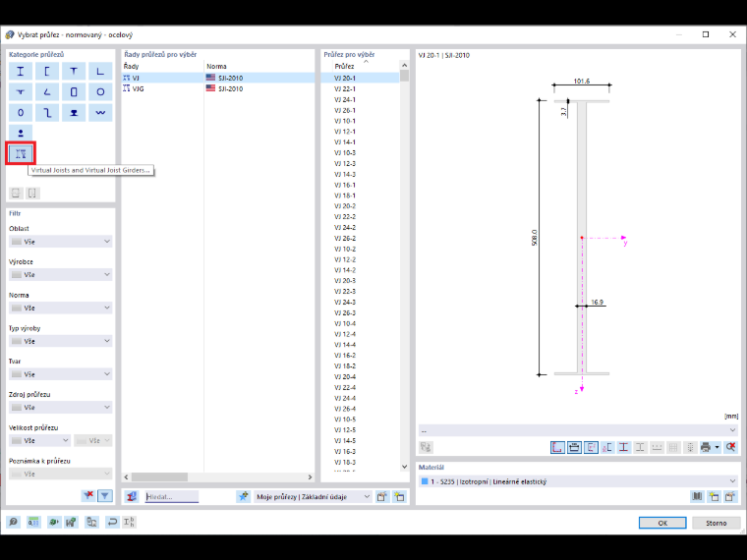
Task: Add section to favorites star icon
Action: tap(244, 497)
